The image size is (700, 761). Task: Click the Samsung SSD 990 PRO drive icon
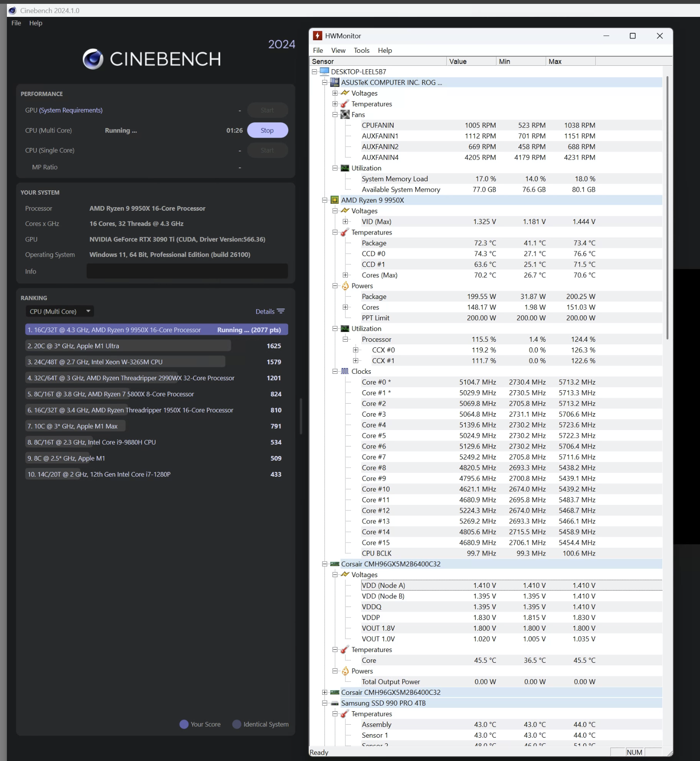(334, 703)
